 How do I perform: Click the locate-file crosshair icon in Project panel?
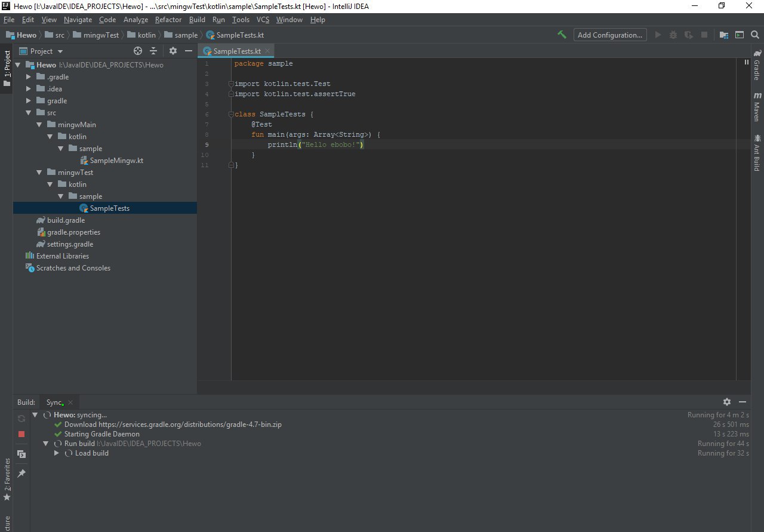[138, 51]
